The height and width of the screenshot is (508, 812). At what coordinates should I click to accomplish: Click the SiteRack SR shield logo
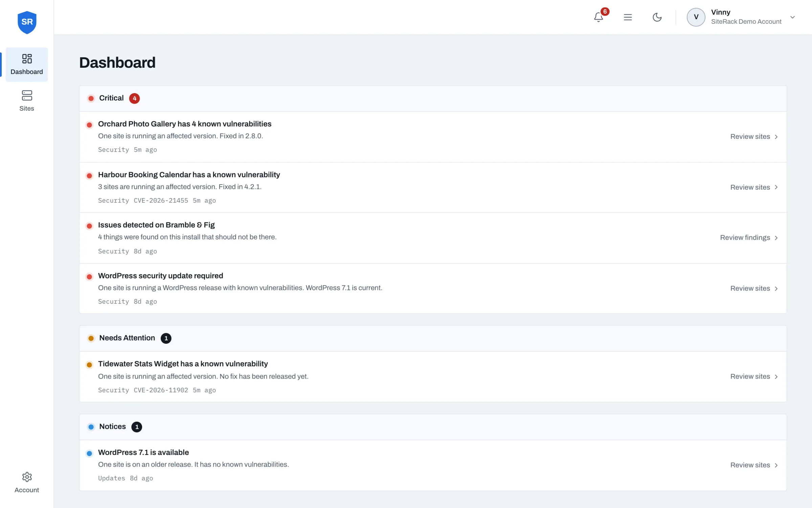[27, 22]
